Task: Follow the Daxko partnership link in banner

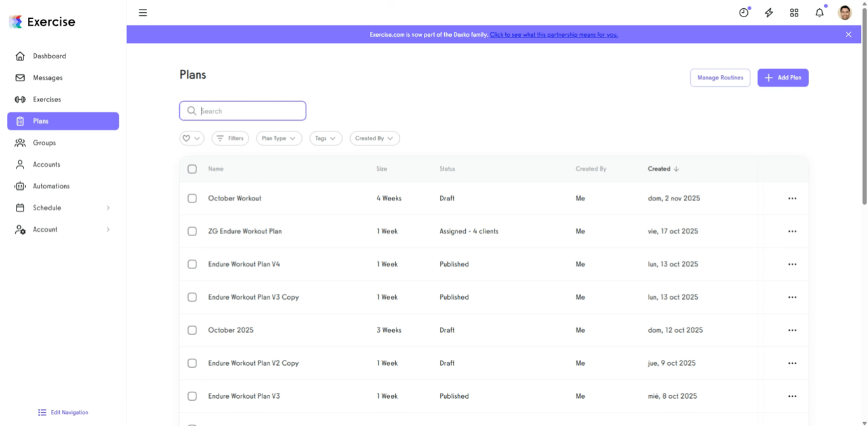Action: (553, 34)
